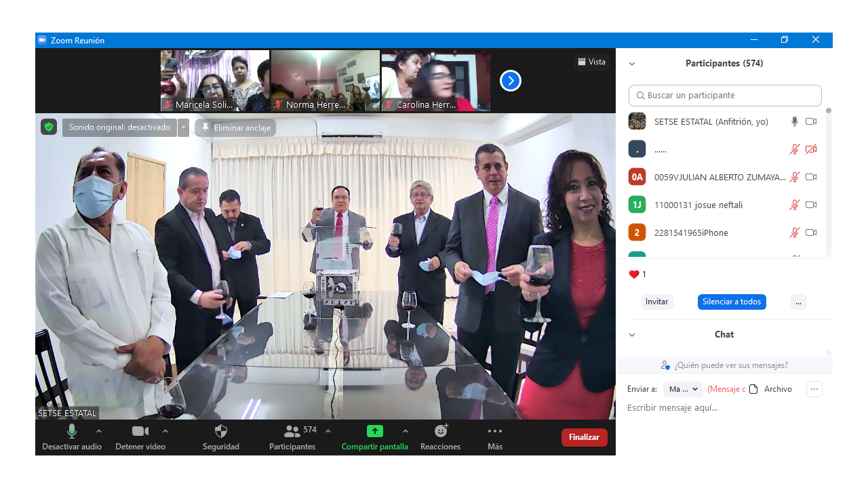The width and height of the screenshot is (868, 488).
Task: Click the green encryption shield icon
Action: pyautogui.click(x=48, y=127)
